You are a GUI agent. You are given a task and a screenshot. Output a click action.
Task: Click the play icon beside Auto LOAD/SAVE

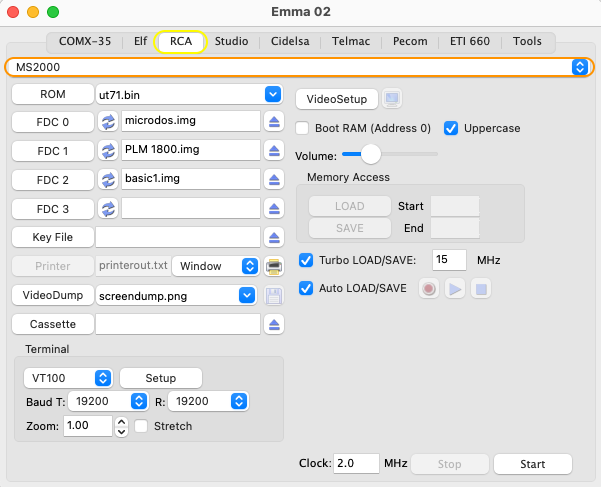coord(455,289)
